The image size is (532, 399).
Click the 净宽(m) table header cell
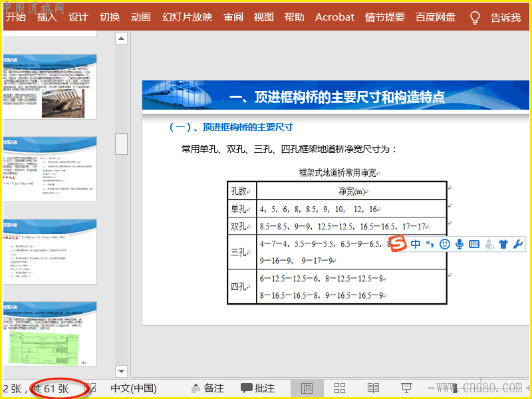point(352,191)
